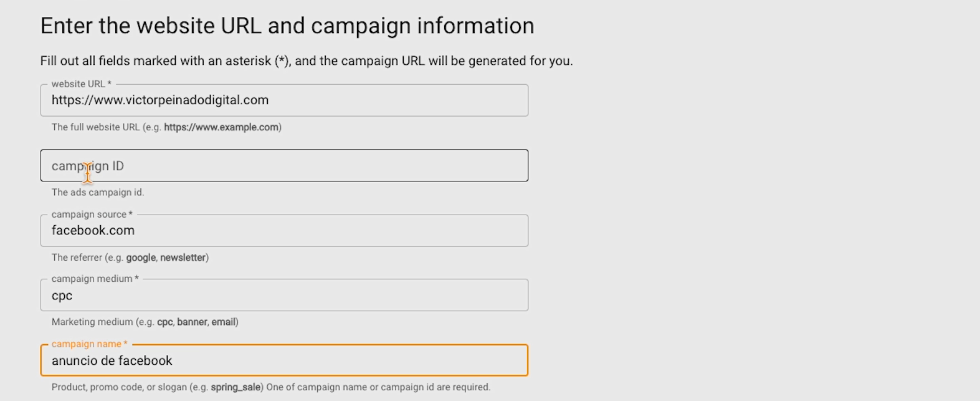
Task: Click the page heading about campaign information
Action: point(287,26)
